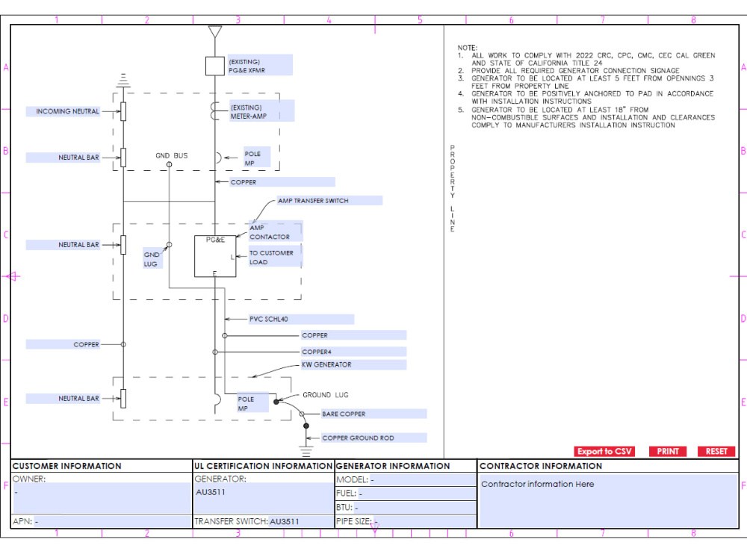Select the NEUTRAL BAR field in the generator box
The width and height of the screenshot is (747, 560).
point(63,399)
